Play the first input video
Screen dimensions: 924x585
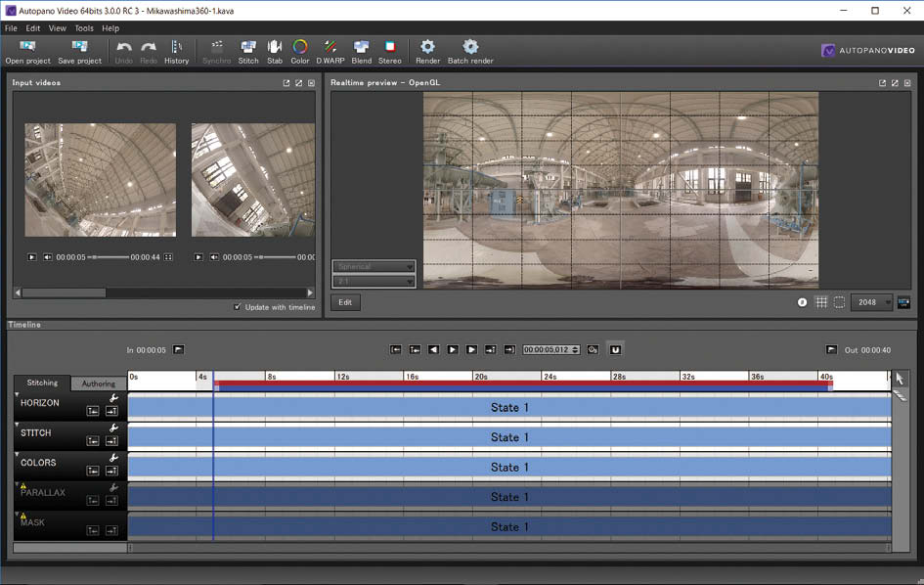coord(32,257)
